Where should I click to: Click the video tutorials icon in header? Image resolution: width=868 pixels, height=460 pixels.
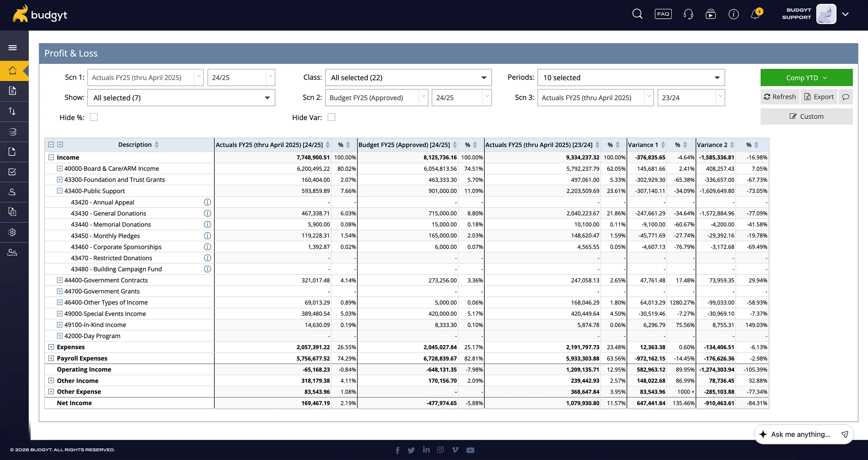(x=710, y=14)
